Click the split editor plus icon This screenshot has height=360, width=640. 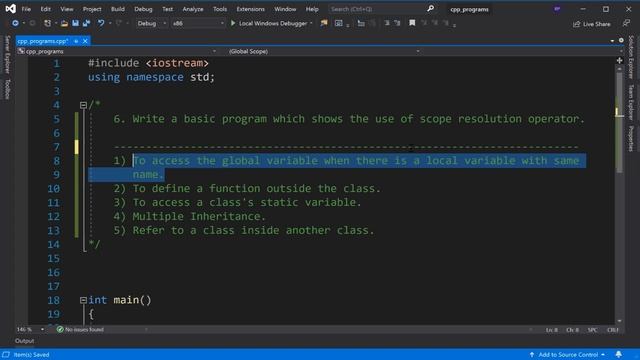tap(619, 60)
